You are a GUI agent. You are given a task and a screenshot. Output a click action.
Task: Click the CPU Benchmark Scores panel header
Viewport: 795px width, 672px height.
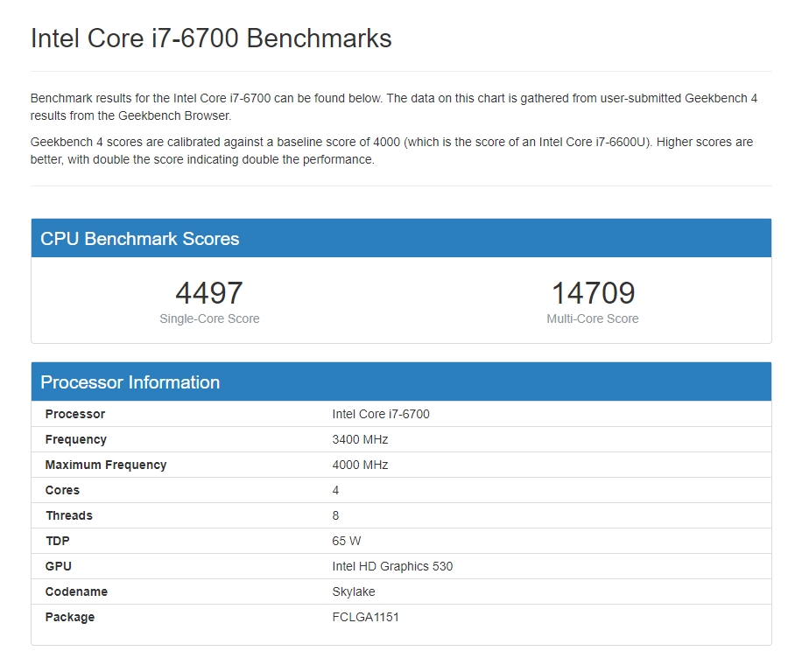(x=401, y=238)
